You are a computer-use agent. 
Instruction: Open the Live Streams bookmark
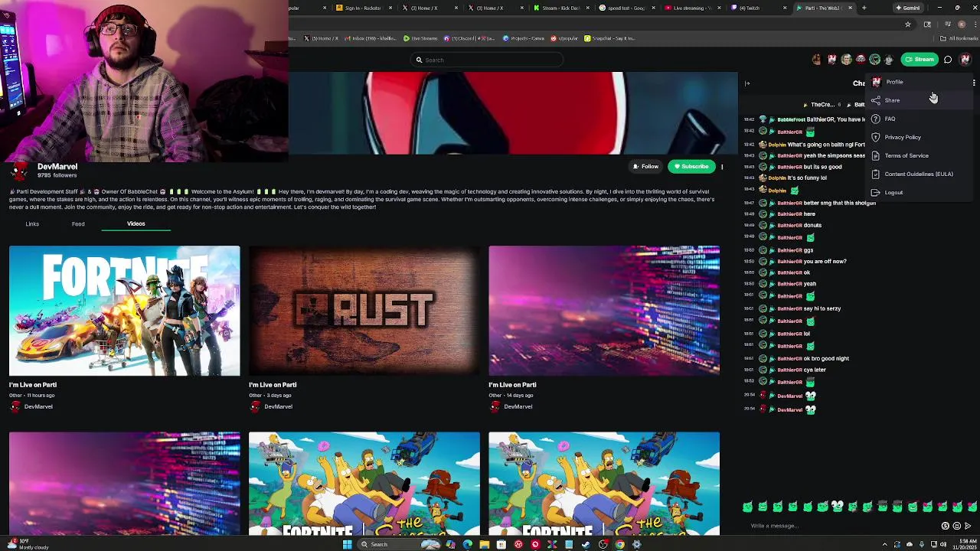[x=420, y=38]
